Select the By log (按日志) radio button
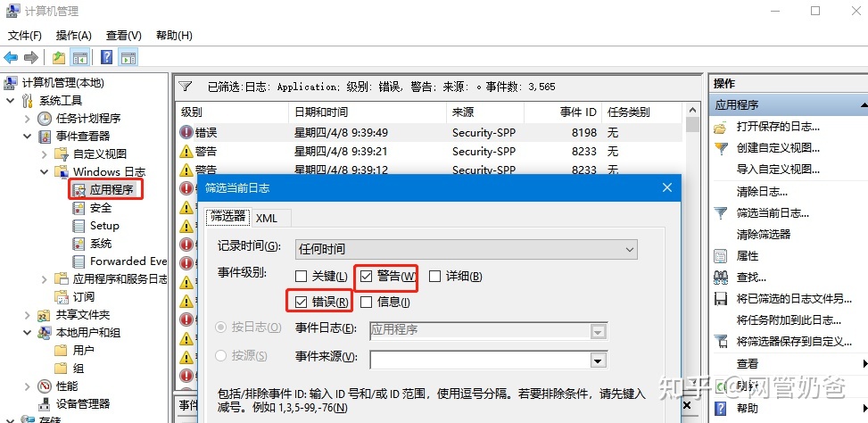The height and width of the screenshot is (423, 868). coord(221,328)
